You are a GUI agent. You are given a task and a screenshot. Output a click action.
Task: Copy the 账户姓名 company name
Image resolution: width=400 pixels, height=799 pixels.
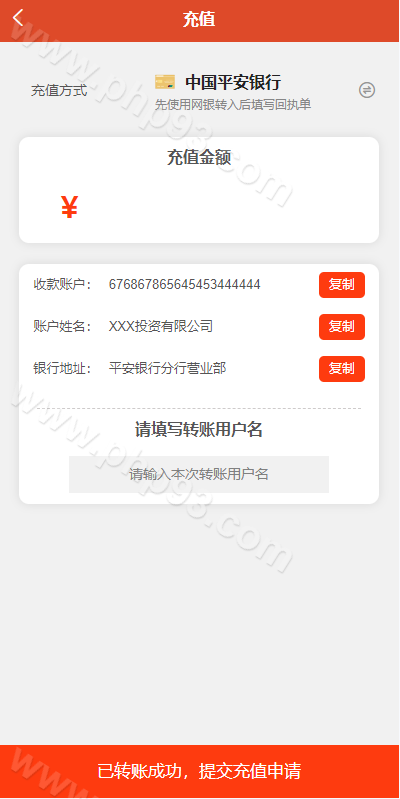[342, 327]
